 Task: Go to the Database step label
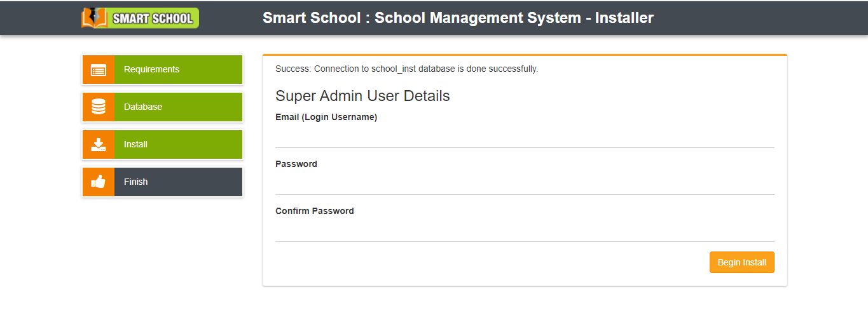[x=143, y=107]
